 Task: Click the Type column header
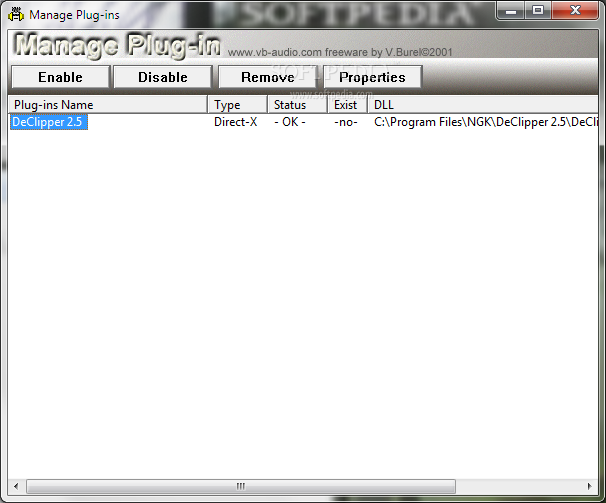tap(237, 105)
